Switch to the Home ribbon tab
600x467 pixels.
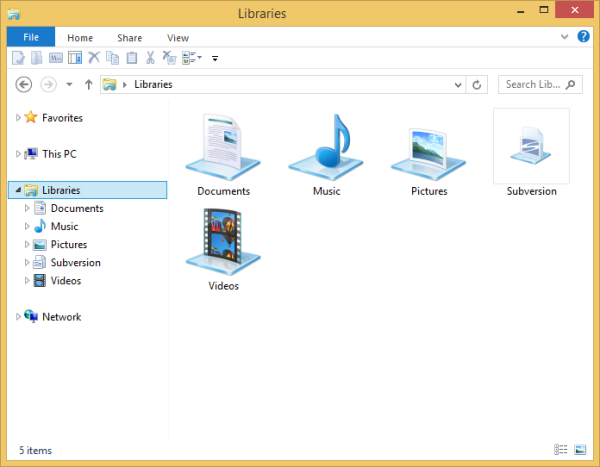coord(80,38)
